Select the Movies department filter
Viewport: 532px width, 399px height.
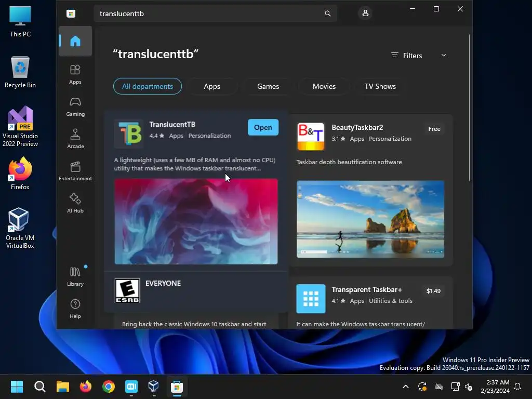tap(324, 87)
